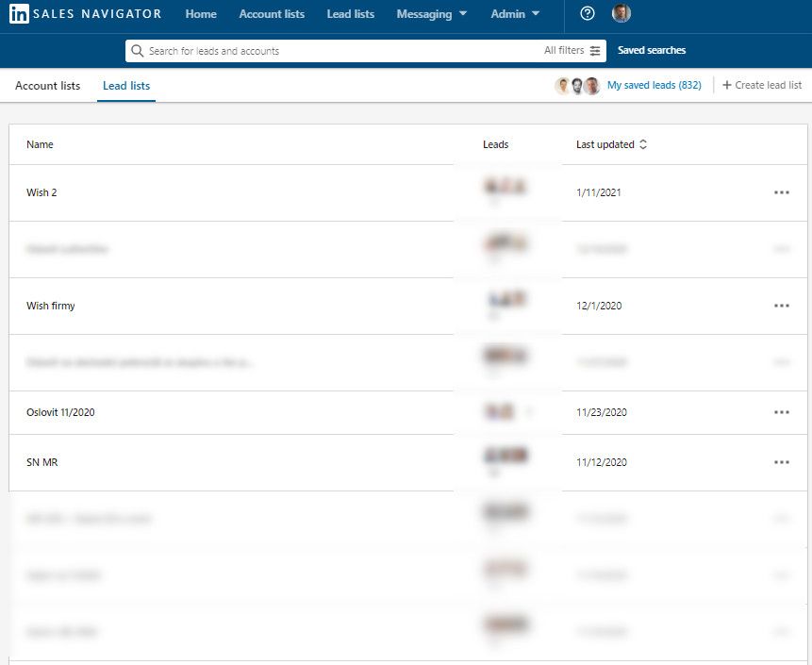Click Create lead list

point(762,86)
